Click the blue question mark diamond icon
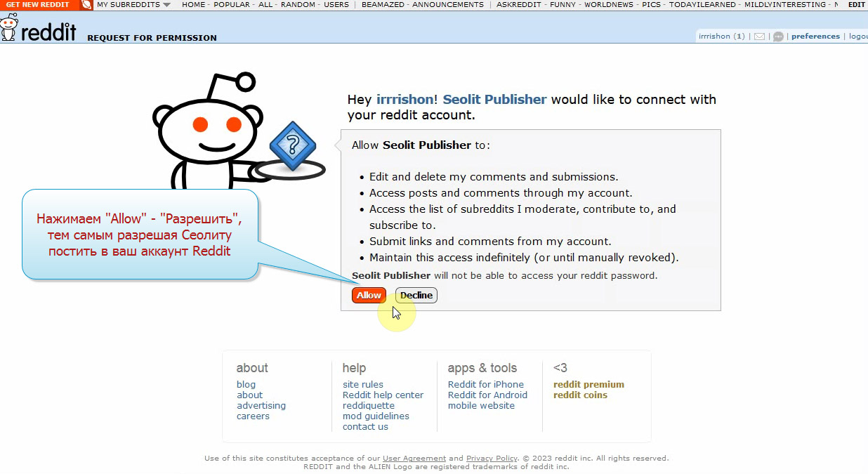 tap(293, 146)
